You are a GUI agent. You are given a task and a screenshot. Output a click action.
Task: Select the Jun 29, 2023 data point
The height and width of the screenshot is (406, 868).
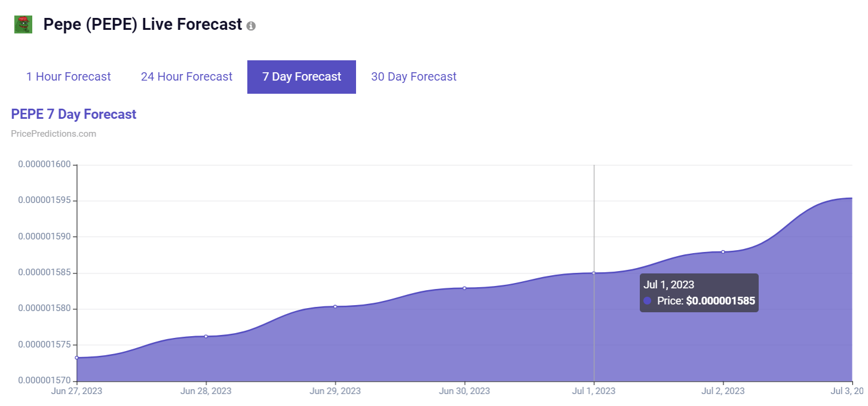(x=335, y=306)
